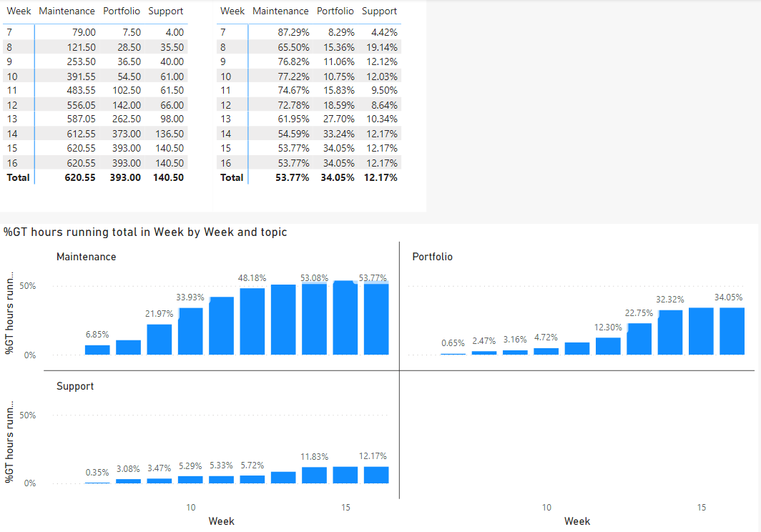Click the 102.50 Portfolio value
761x532 pixels.
point(126,90)
